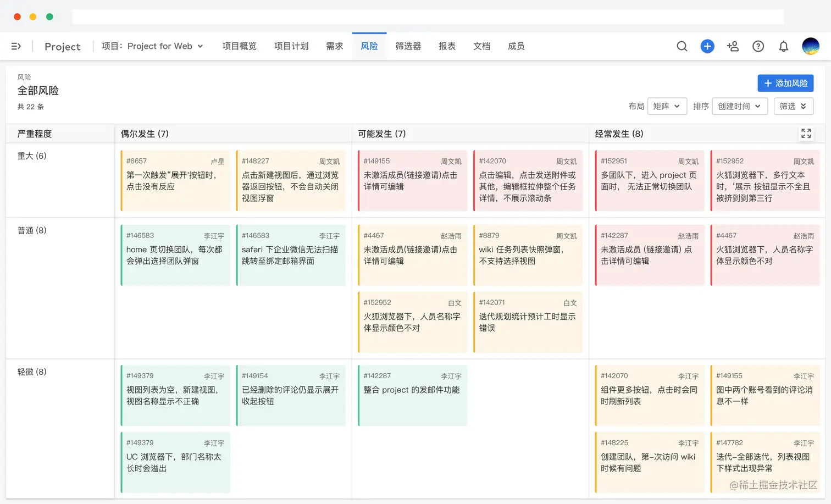Expand the risk matrix to fullscreen
The image size is (831, 504).
806,134
